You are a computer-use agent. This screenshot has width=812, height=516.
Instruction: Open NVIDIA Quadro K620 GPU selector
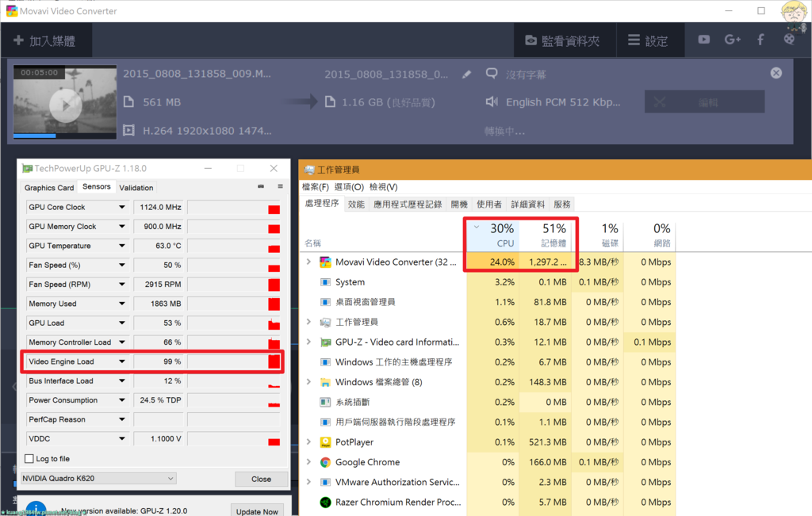click(98, 478)
